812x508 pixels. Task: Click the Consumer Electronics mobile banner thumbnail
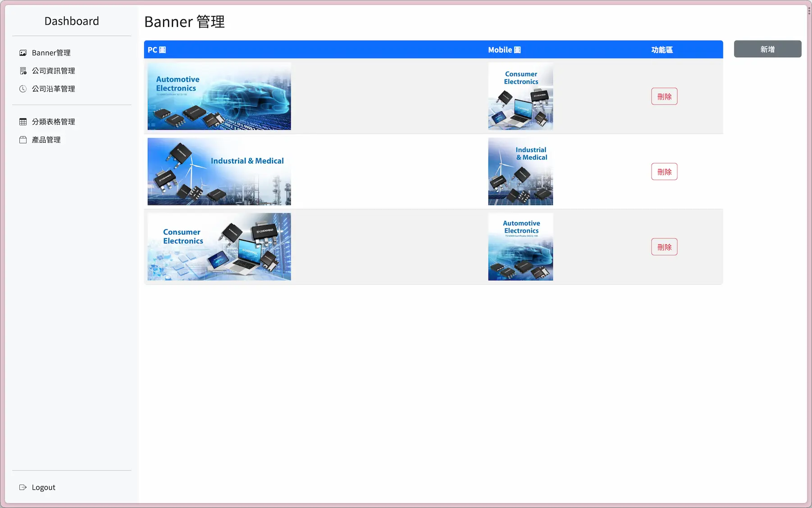click(520, 96)
